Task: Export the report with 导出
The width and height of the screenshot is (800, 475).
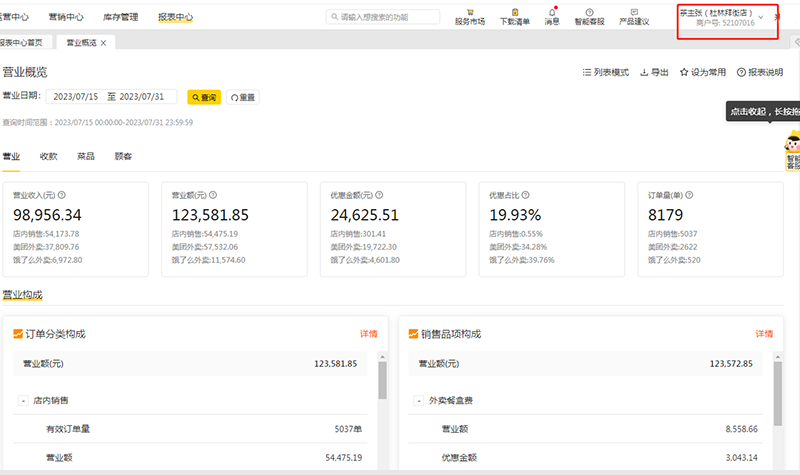Action: (654, 72)
